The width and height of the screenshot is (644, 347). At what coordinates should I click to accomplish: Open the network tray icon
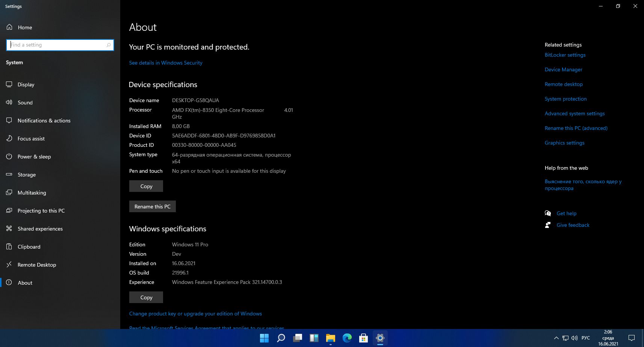(565, 338)
